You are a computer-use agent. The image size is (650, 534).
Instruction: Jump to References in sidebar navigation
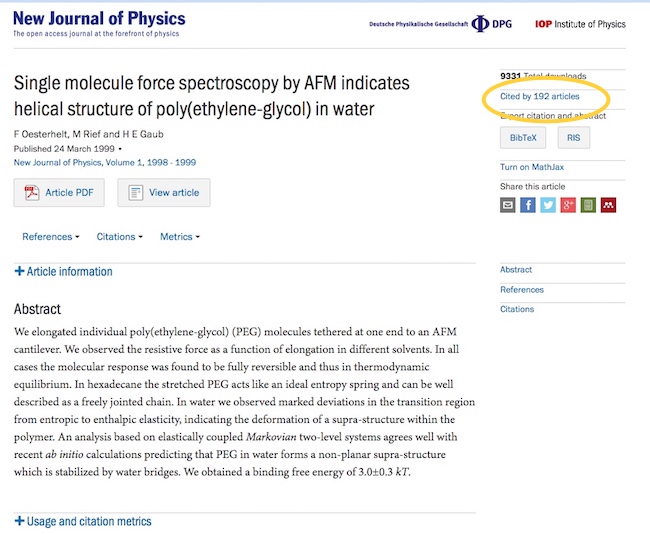click(522, 290)
